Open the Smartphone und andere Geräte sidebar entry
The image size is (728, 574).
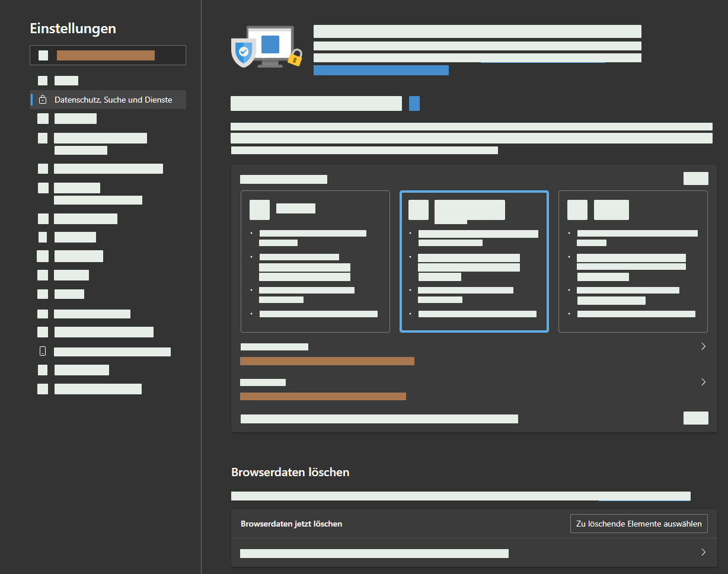(x=112, y=352)
